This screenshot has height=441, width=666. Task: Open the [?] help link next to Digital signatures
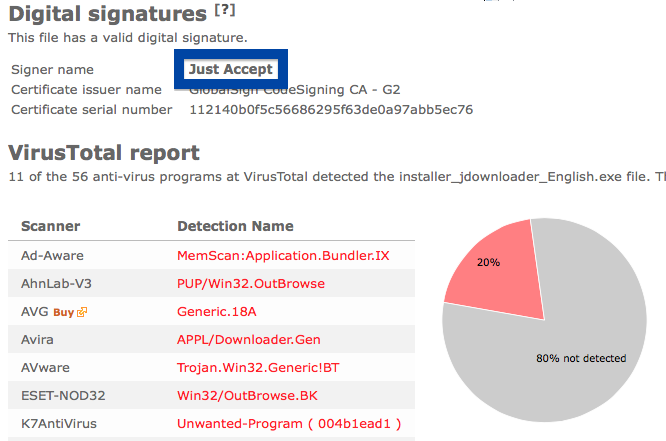coord(225,10)
